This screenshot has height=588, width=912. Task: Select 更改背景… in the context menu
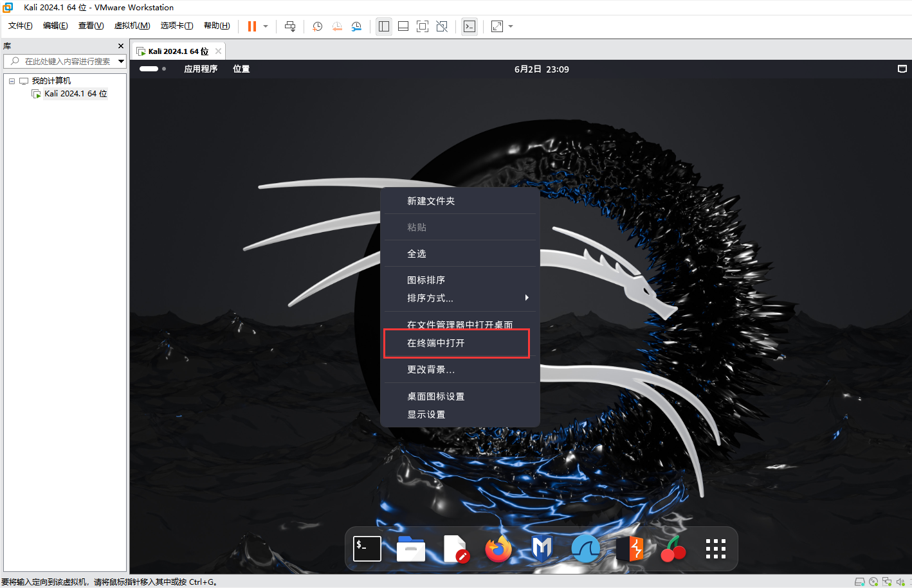[x=430, y=370]
